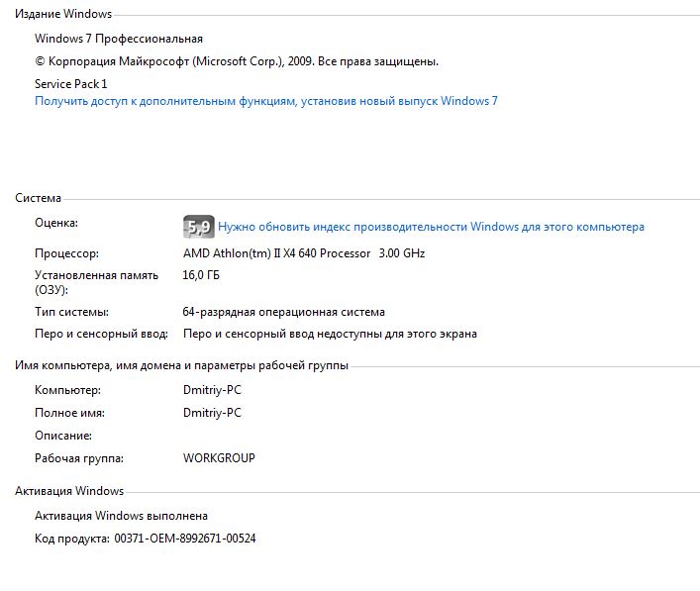Click the "Windows 7 Профессиональная" edition text
700x591 pixels.
pos(119,39)
